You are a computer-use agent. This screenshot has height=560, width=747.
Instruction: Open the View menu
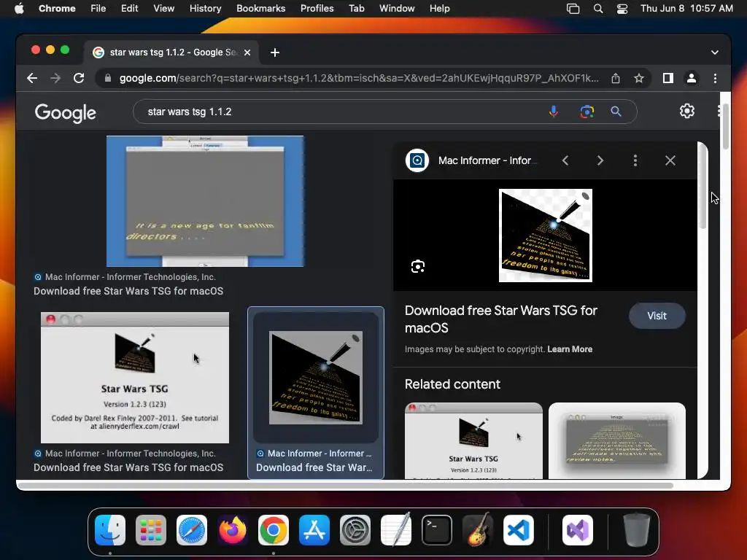[163, 9]
